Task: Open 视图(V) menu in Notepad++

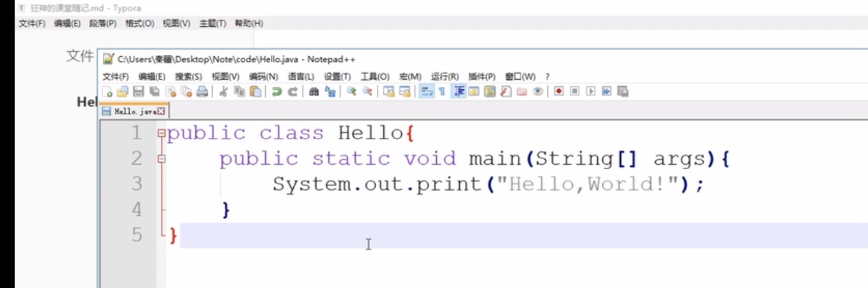Action: 225,76
